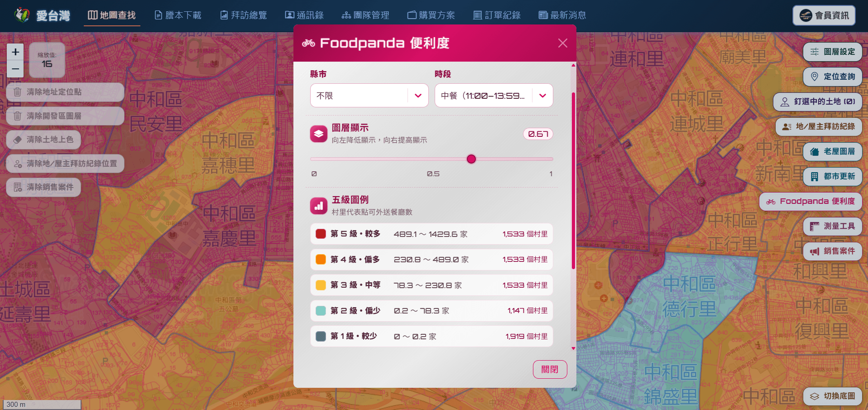Screen dimensions: 868x410
Task: Click the dialog vertical scrollbar
Action: (x=573, y=181)
